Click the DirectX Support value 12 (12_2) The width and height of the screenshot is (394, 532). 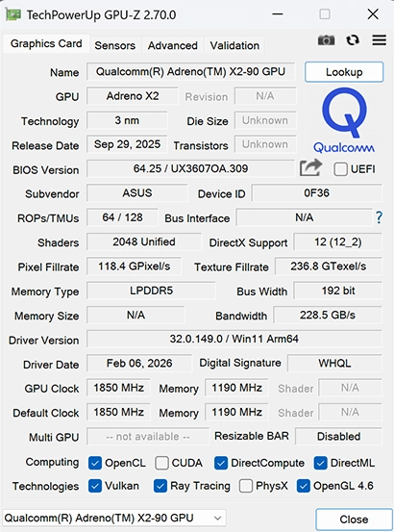tap(337, 241)
